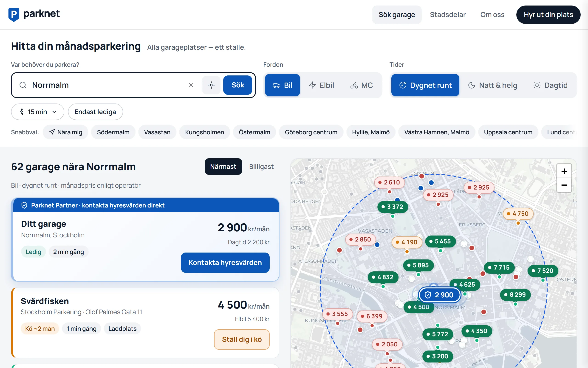Sort results by Närmast
The height and width of the screenshot is (368, 588).
pyautogui.click(x=223, y=167)
